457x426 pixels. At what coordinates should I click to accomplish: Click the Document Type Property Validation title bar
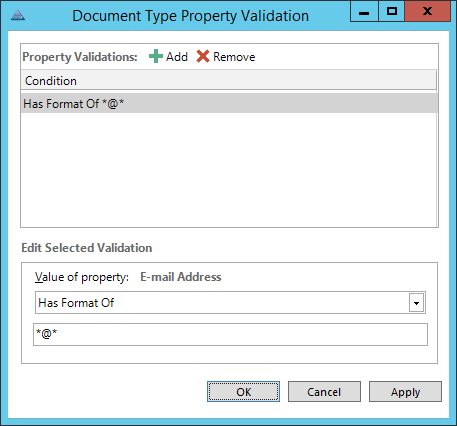tap(190, 16)
